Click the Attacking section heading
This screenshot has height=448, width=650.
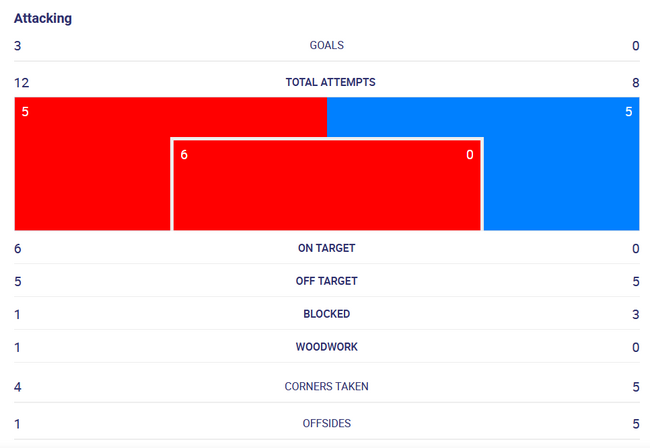click(x=43, y=18)
